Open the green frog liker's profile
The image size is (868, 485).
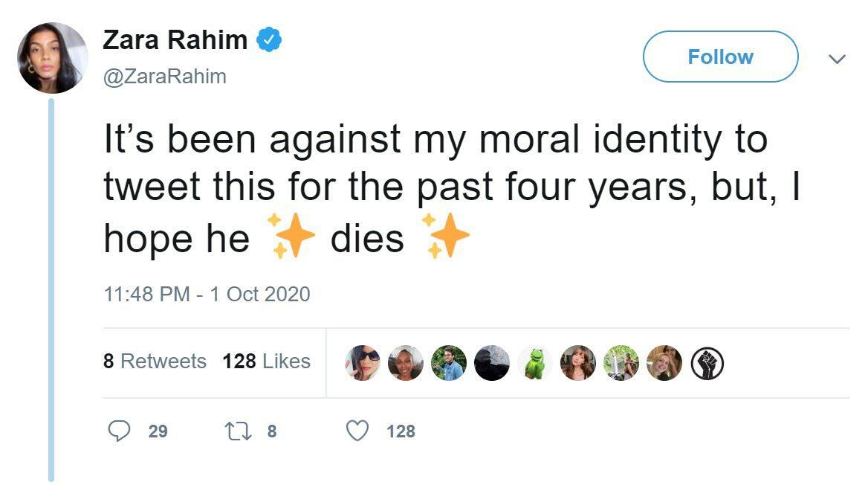[534, 363]
